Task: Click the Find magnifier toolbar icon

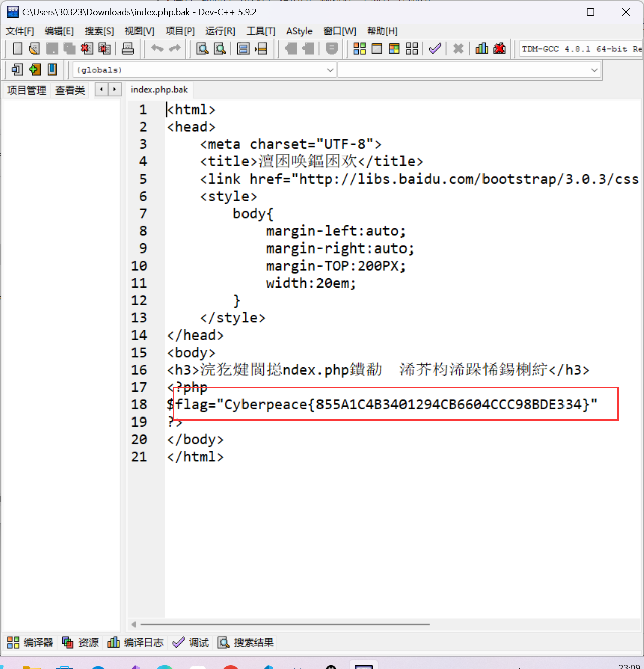Action: pos(202,49)
